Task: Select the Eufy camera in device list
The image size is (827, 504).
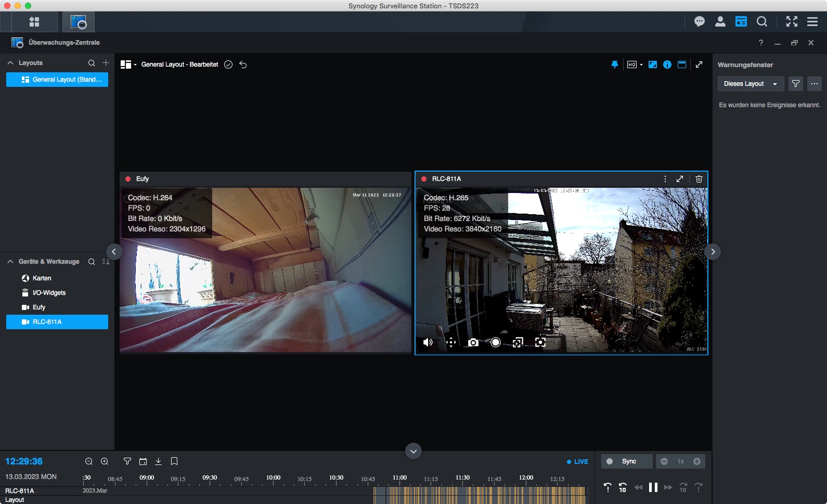Action: [x=39, y=307]
